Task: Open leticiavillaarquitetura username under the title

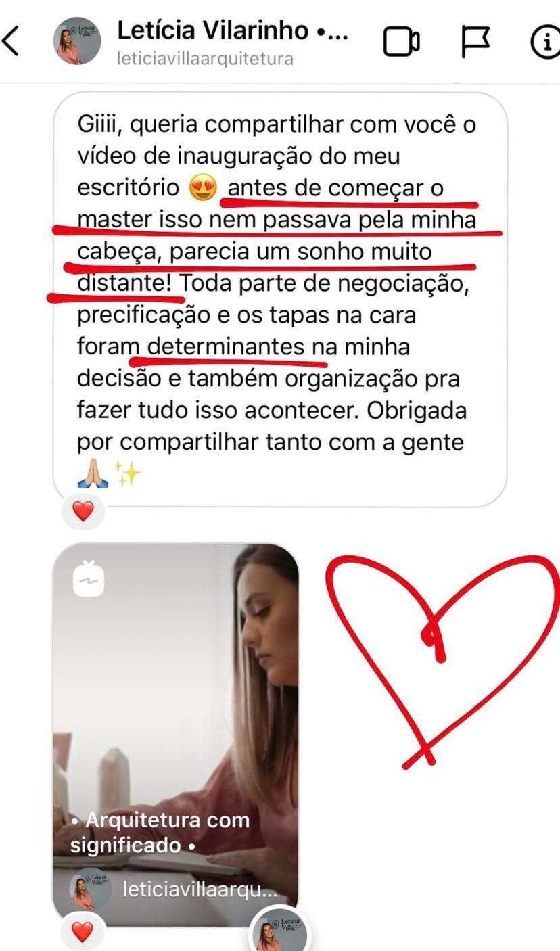Action: (205, 59)
